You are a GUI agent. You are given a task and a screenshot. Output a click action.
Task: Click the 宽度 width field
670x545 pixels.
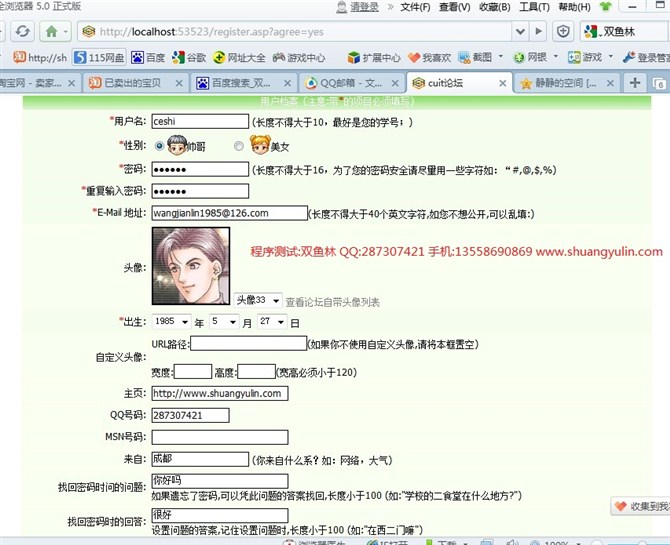pyautogui.click(x=193, y=372)
